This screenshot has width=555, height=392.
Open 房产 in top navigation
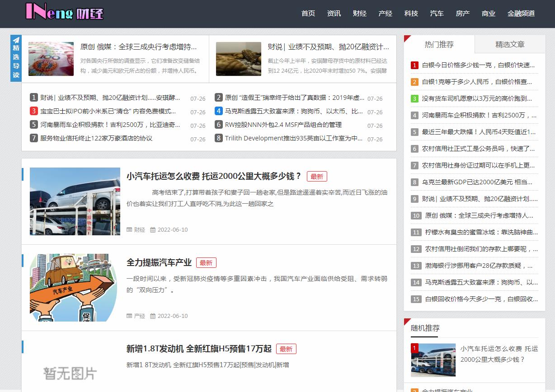pos(463,14)
